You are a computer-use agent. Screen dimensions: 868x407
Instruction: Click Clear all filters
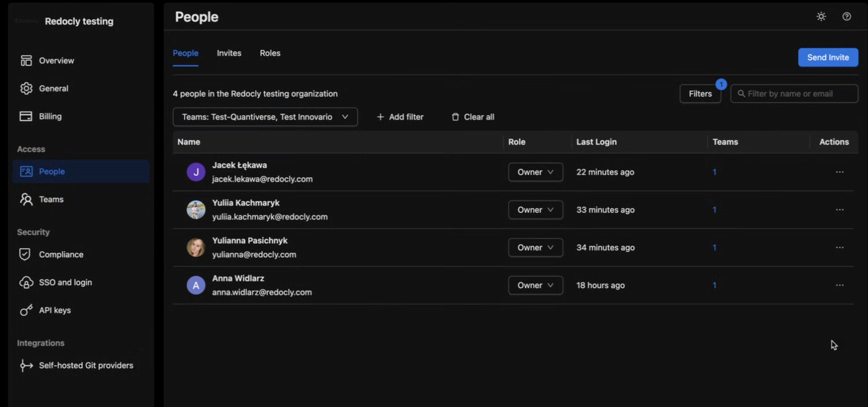(x=473, y=117)
